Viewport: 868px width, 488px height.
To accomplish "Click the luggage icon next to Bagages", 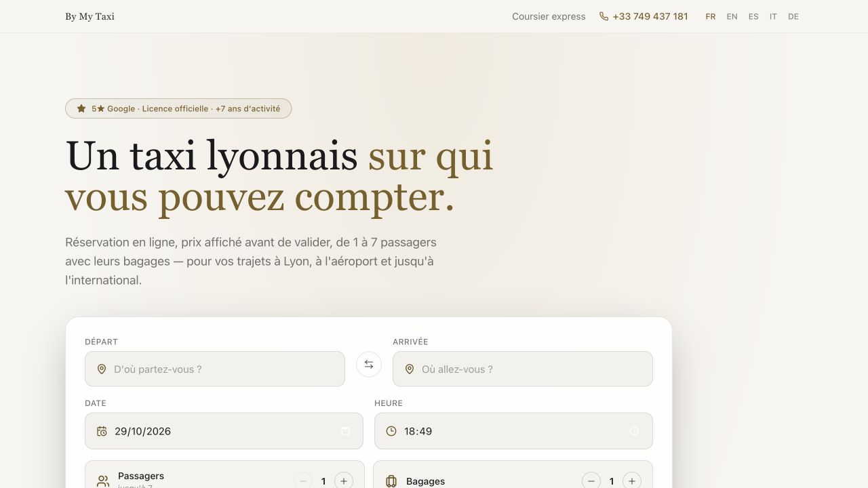I will click(391, 481).
